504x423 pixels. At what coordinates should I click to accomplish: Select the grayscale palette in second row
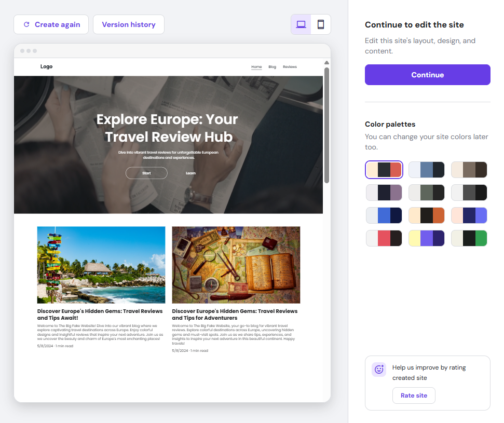pos(469,193)
